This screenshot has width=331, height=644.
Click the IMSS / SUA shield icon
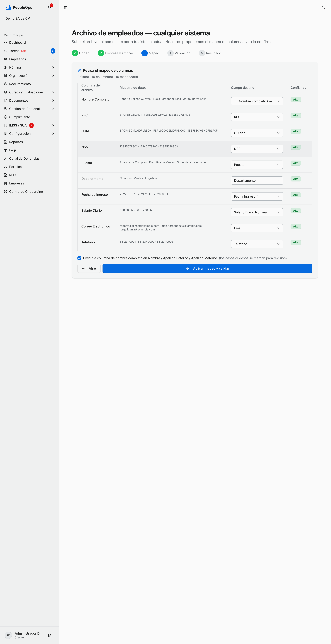(x=6, y=125)
